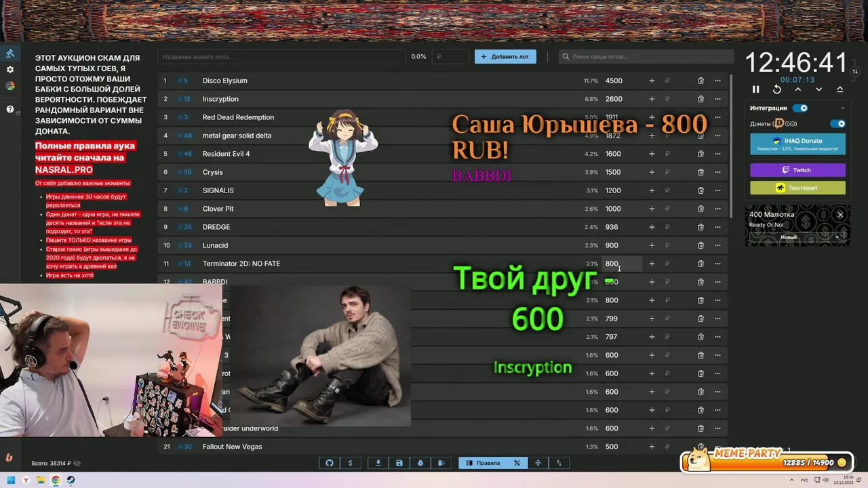Open more options for Lunacid row

coord(717,245)
